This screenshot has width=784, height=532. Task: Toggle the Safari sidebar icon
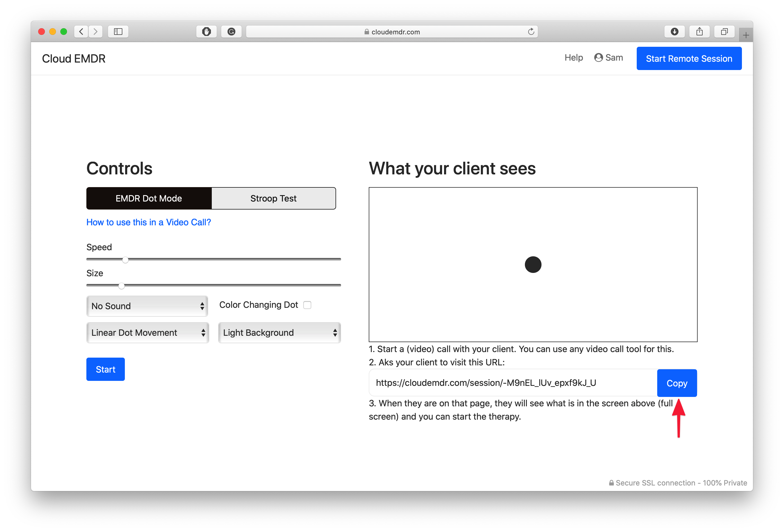click(x=118, y=32)
